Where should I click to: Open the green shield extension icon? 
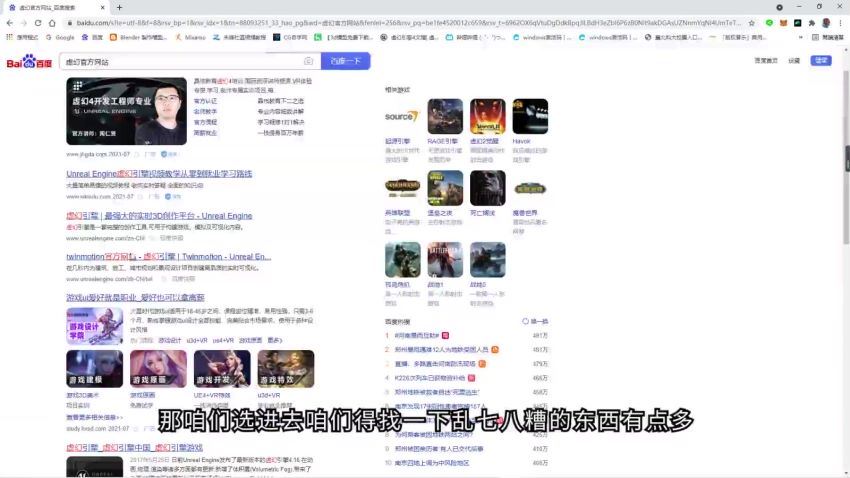(x=769, y=23)
